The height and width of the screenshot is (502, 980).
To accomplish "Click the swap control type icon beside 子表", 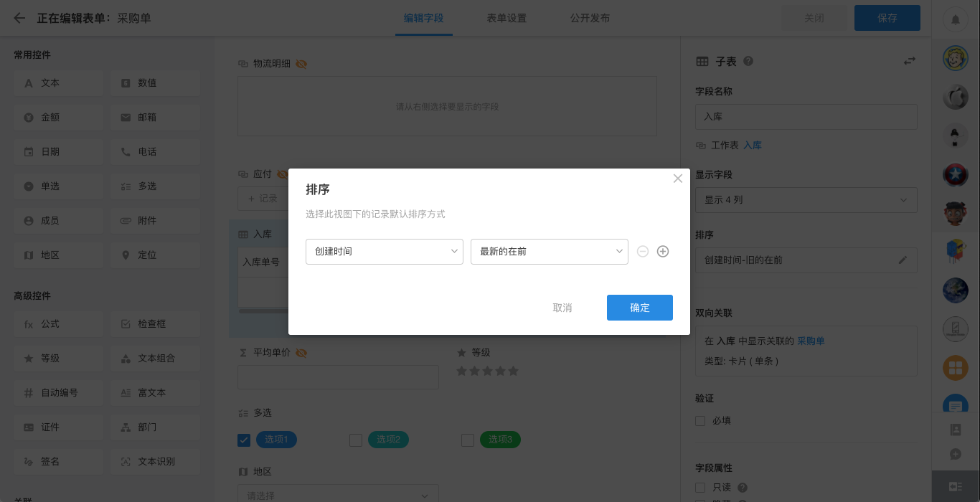I will click(910, 62).
